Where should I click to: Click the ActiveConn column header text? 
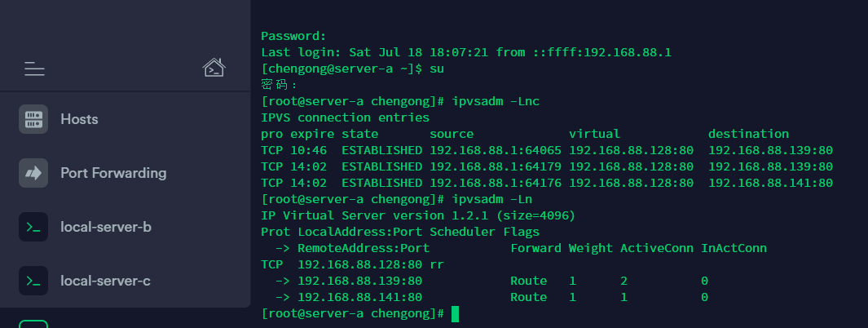click(x=657, y=248)
